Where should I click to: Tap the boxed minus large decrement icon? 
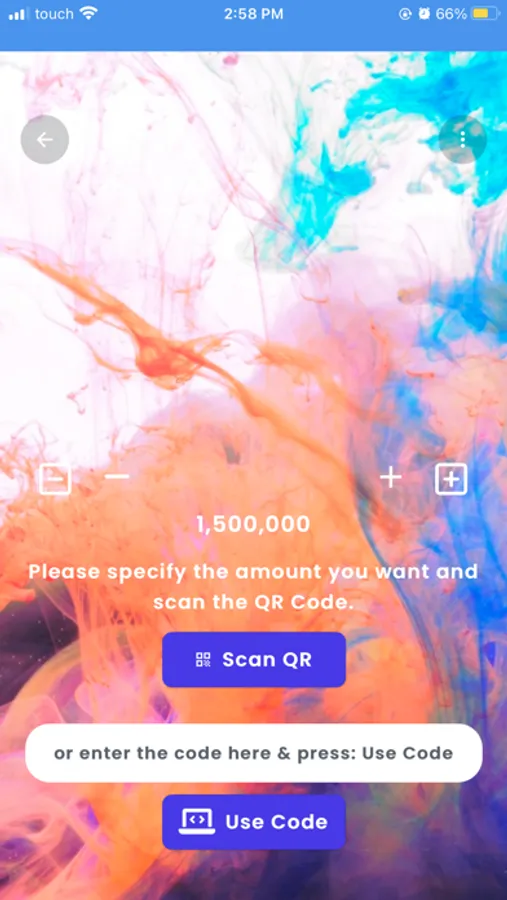[55, 479]
